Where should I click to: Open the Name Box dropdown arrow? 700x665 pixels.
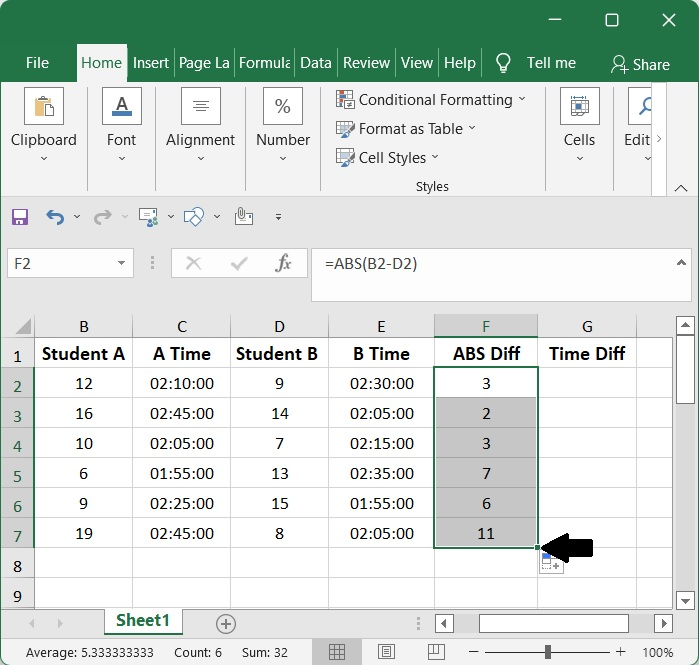coord(122,264)
